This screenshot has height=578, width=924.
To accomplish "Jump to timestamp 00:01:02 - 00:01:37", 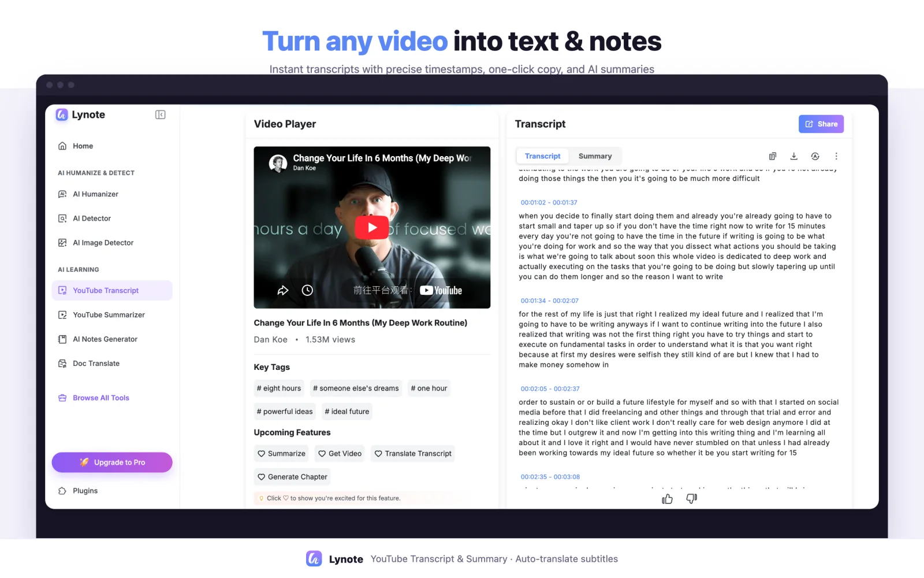I will [x=549, y=202].
